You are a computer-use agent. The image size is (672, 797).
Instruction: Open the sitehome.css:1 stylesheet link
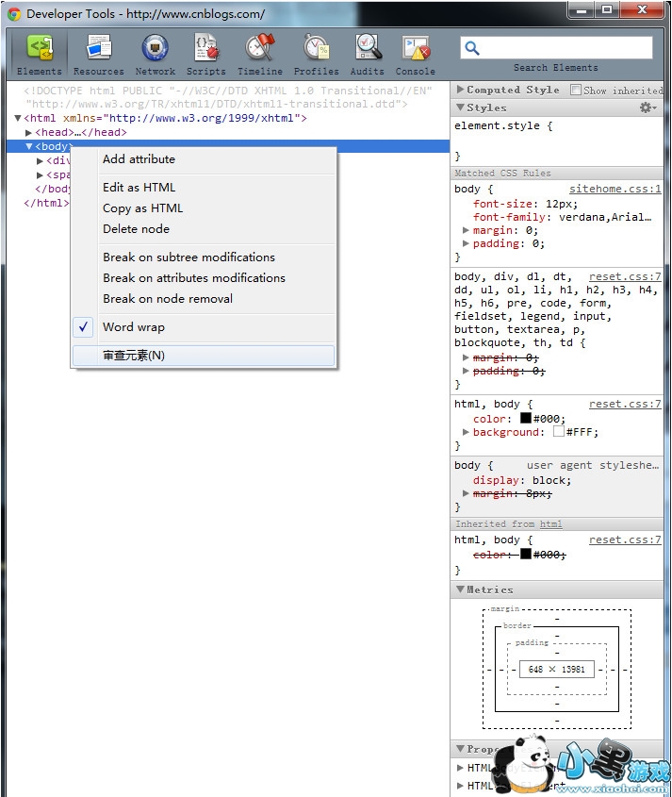(615, 190)
